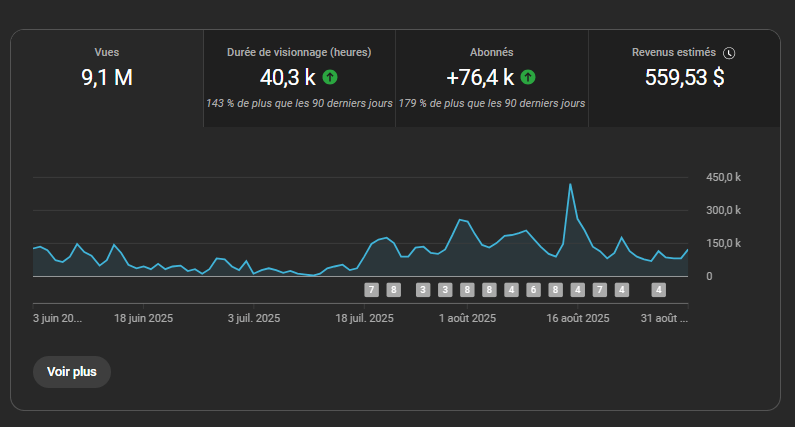Click the leftmost video marker showing 7

(x=371, y=290)
